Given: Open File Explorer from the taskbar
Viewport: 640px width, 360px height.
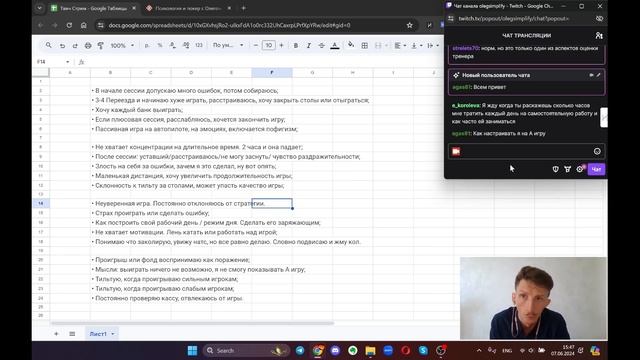Looking at the screenshot, I should 370,351.
